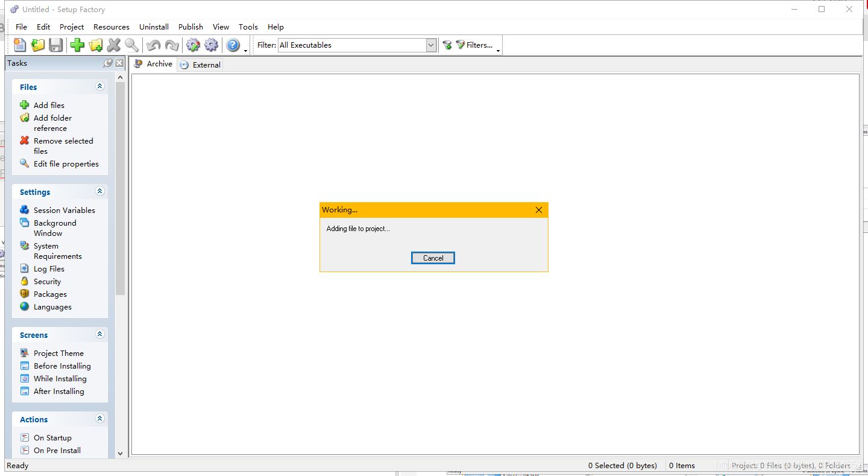Click the toolbar options arrow after Filters
Image resolution: width=868 pixels, height=476 pixels.
click(498, 51)
